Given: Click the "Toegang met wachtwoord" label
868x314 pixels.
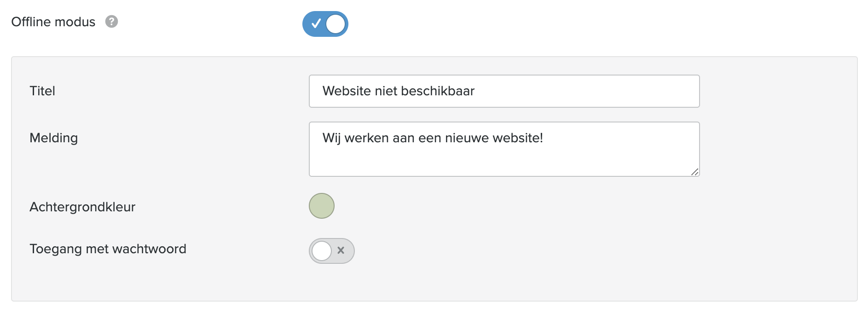Looking at the screenshot, I should [108, 249].
